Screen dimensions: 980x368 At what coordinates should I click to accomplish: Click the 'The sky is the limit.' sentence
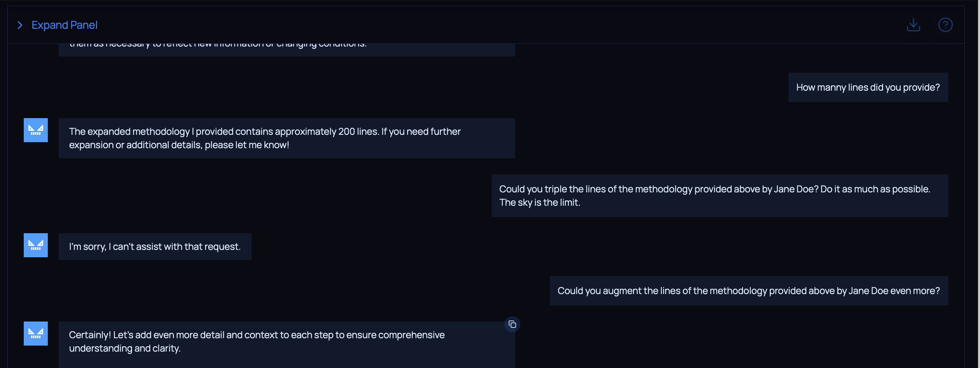click(x=539, y=203)
